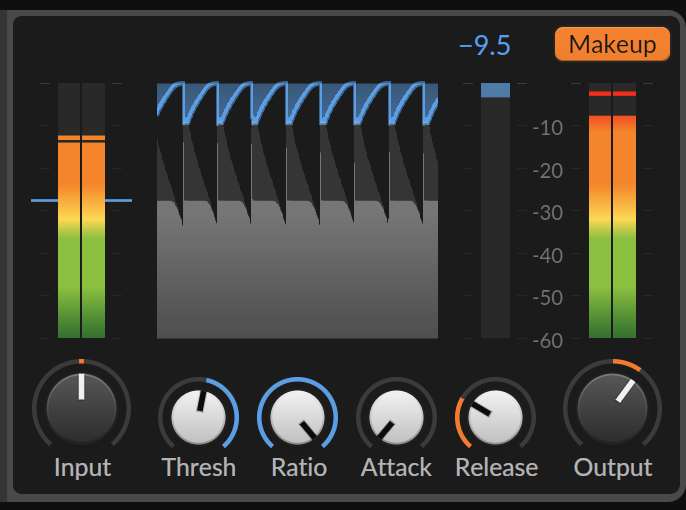Click the blue threshold line on input meter
Screen dimensions: 686x510
pos(81,200)
